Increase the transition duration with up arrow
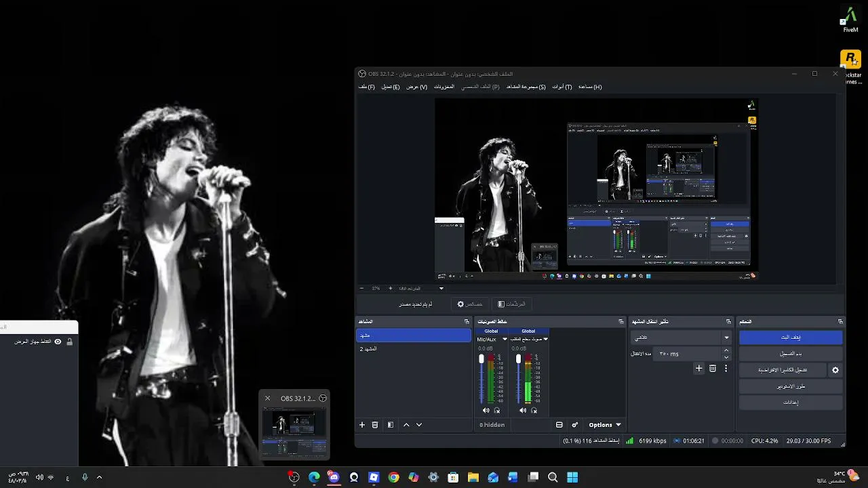 [x=726, y=350]
